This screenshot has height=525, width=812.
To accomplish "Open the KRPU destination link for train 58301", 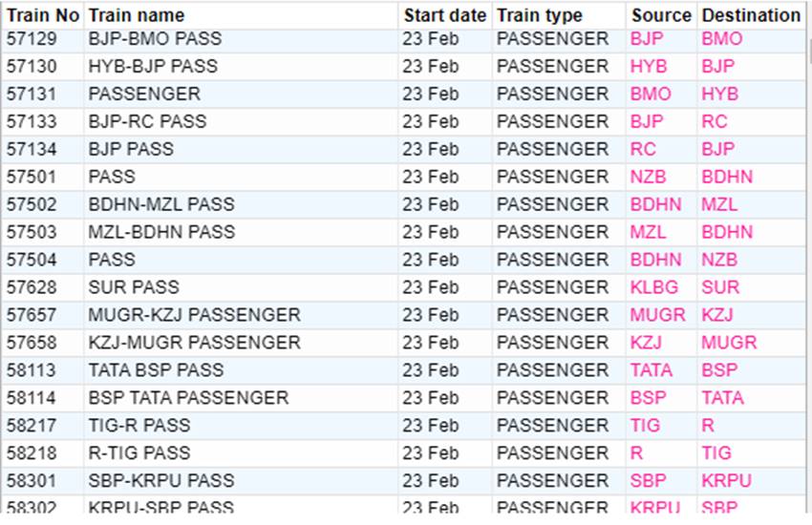I will click(726, 480).
